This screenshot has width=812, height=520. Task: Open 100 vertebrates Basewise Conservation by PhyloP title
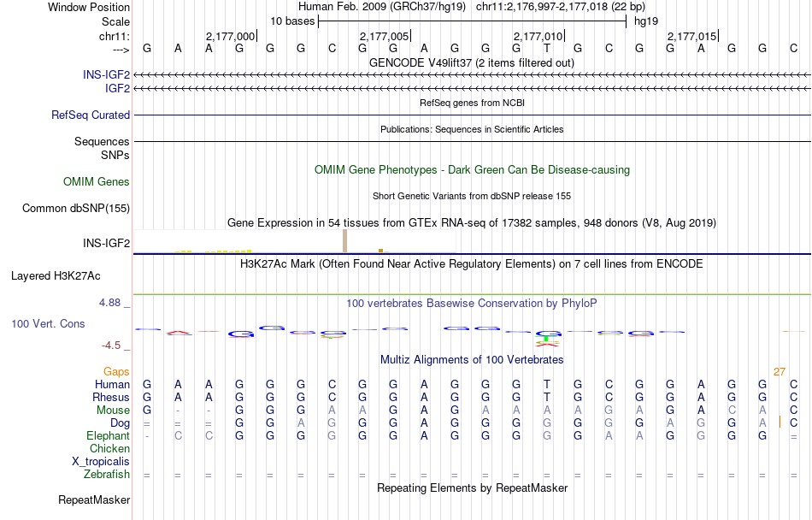coord(472,303)
